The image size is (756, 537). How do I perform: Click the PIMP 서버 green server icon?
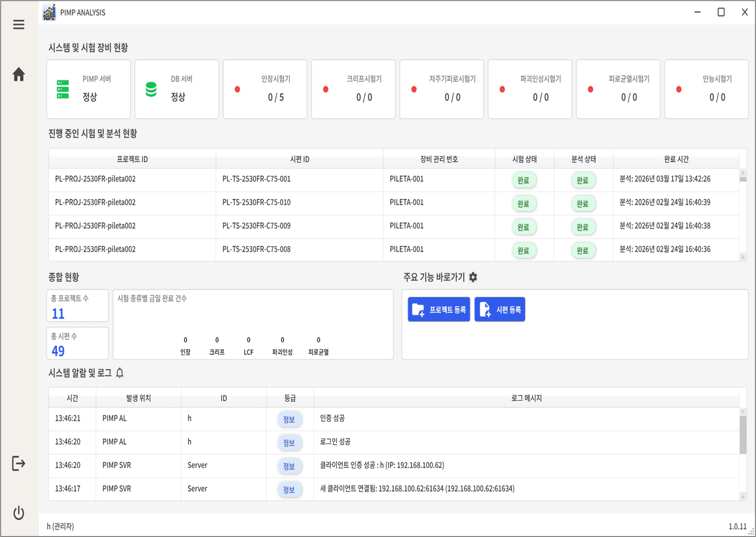pos(63,89)
